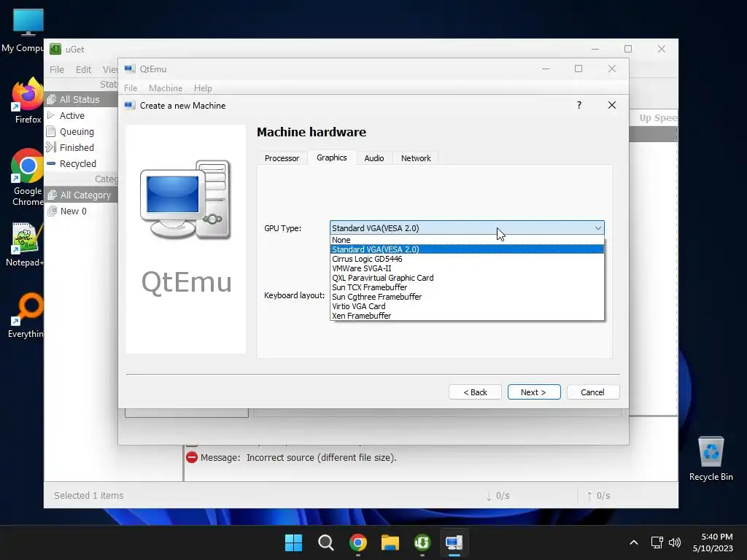Screen dimensions: 747x560
Task: Select All Status in uGet sidebar
Action: (81, 99)
